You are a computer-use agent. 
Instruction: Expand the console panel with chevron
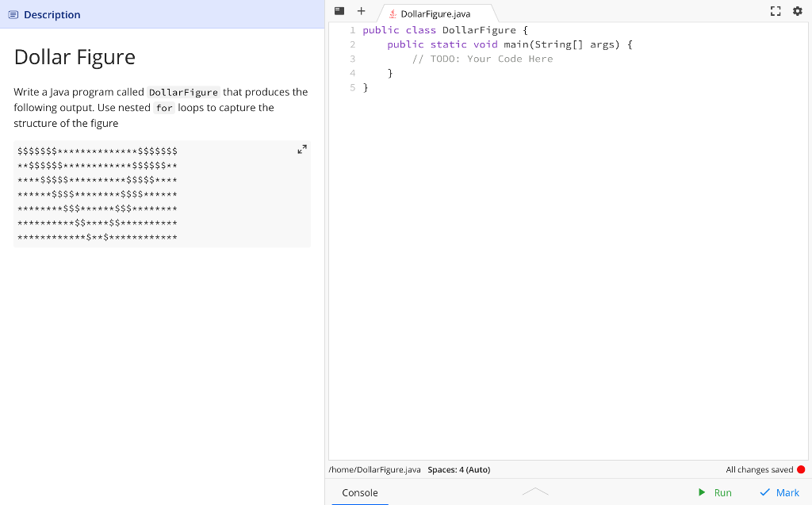click(x=535, y=491)
